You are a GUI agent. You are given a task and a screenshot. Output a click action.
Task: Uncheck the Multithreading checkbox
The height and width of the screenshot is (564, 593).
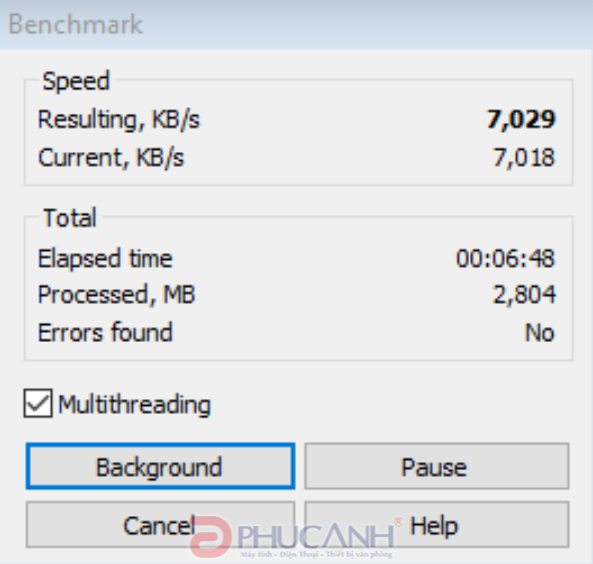(x=38, y=403)
